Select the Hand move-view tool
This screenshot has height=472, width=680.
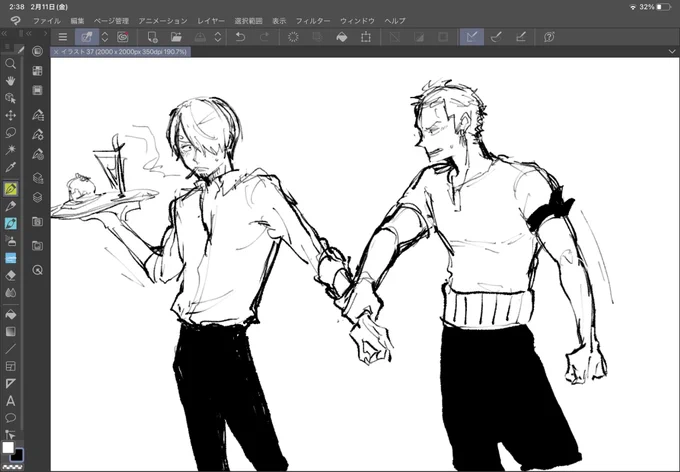click(10, 81)
